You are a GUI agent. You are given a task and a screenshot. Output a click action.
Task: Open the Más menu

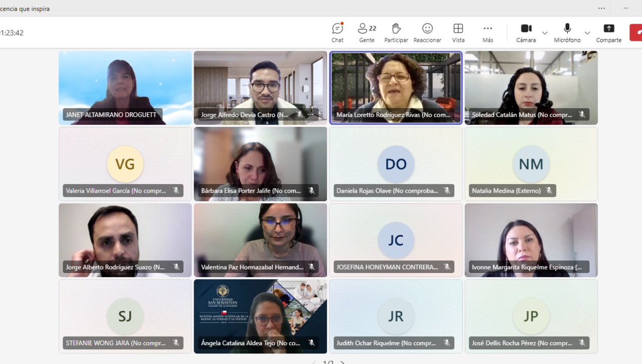coord(487,32)
